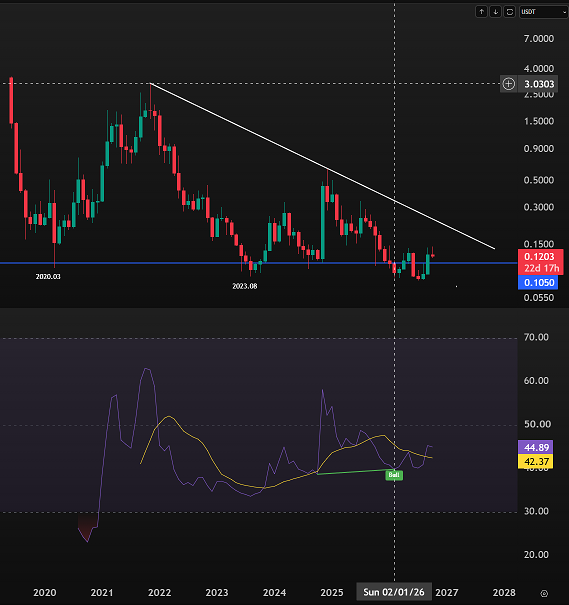Click the 1.5000 price scale value
The image size is (569, 605).
tap(539, 121)
